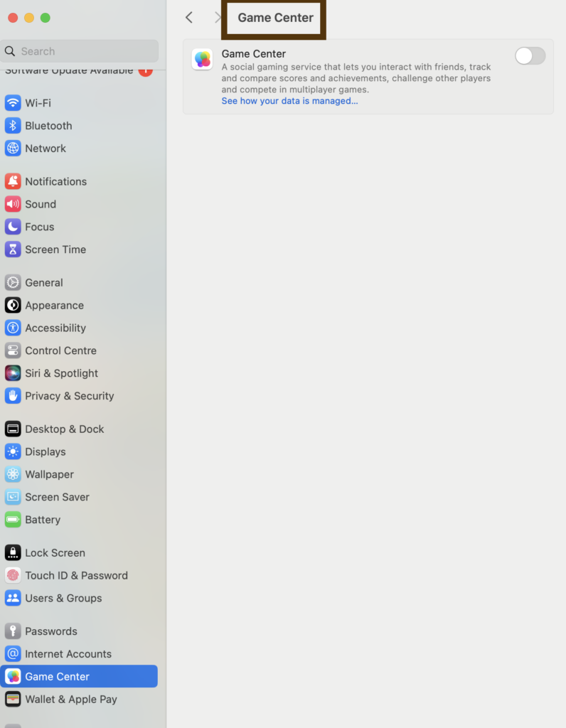Click the Game Center icon in main pane
Viewport: 566px width, 728px height.
click(x=203, y=60)
